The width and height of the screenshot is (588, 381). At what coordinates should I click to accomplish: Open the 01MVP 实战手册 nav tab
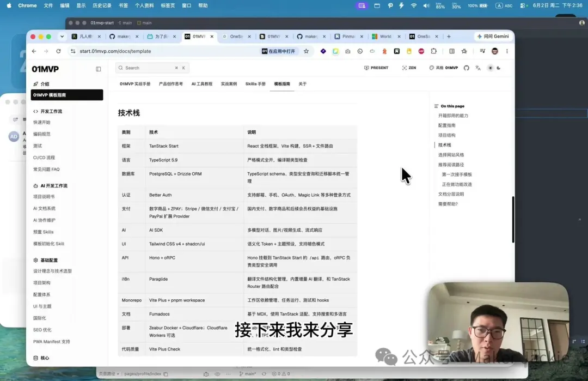135,84
